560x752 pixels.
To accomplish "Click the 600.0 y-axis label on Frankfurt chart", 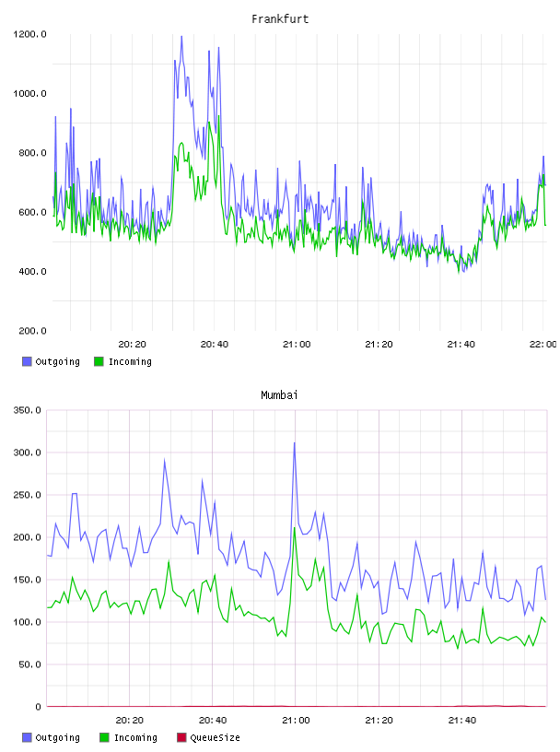I will (x=32, y=213).
